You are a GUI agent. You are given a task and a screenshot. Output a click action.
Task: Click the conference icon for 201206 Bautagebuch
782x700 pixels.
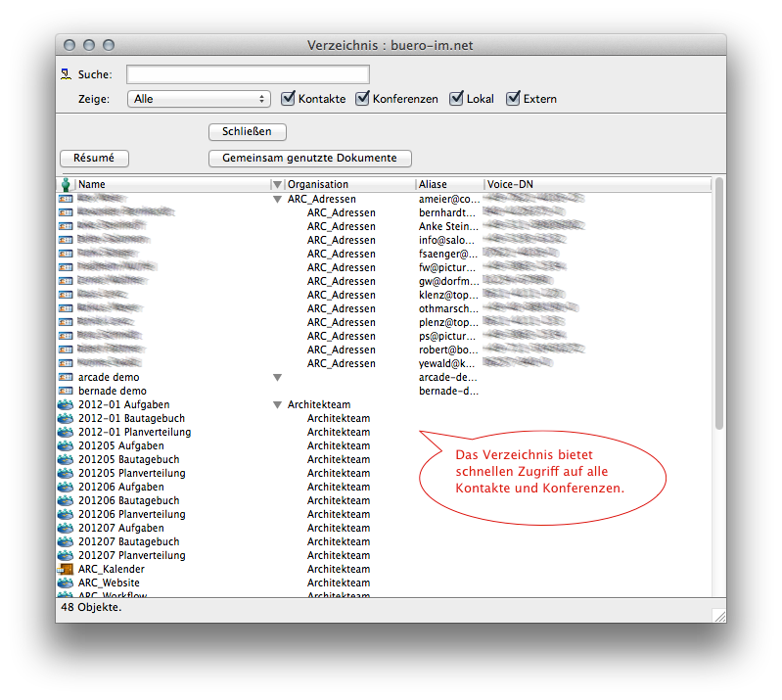tap(66, 500)
